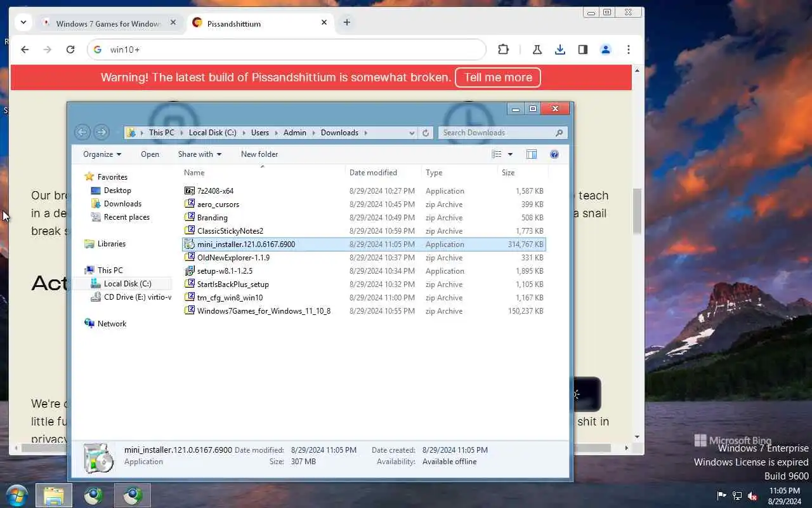
Task: Open a new Chrome tab
Action: pyautogui.click(x=346, y=22)
